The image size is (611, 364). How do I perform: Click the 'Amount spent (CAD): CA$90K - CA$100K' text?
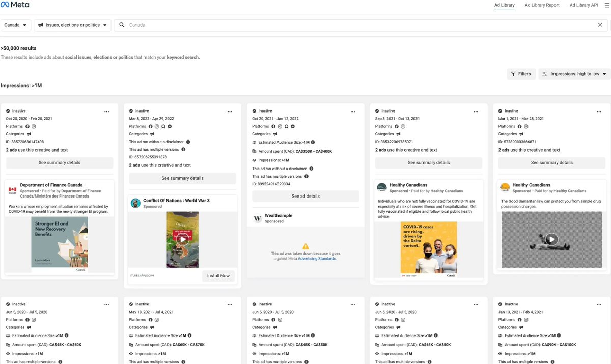coord(541,345)
